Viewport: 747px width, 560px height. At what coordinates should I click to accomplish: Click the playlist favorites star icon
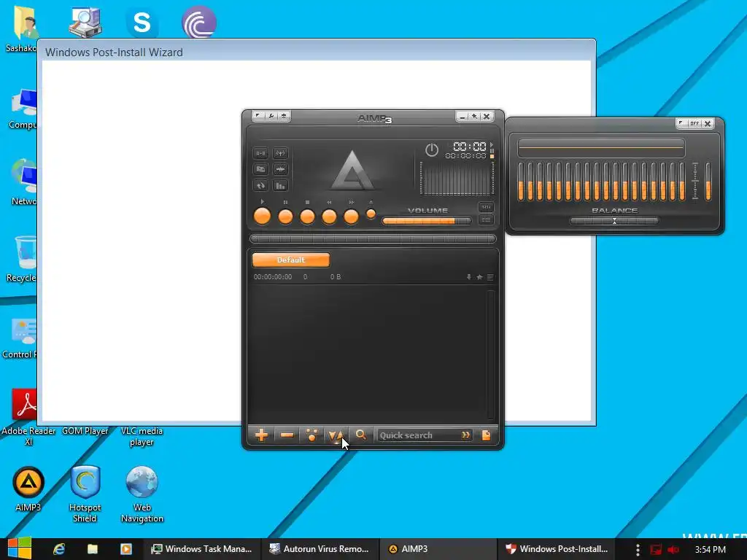point(480,276)
